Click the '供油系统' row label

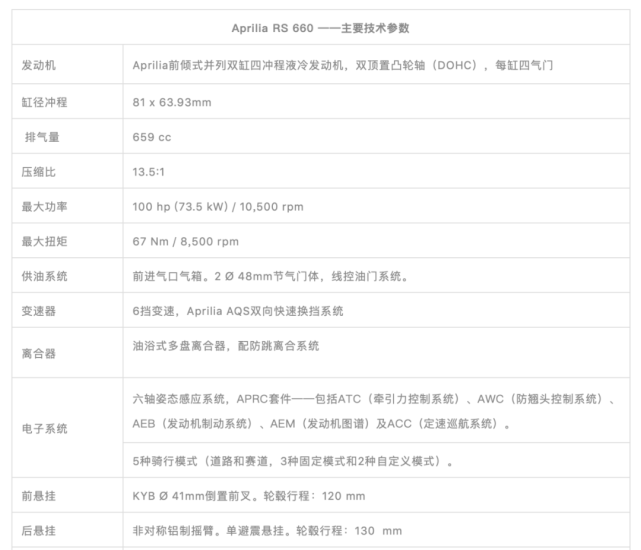pos(45,276)
